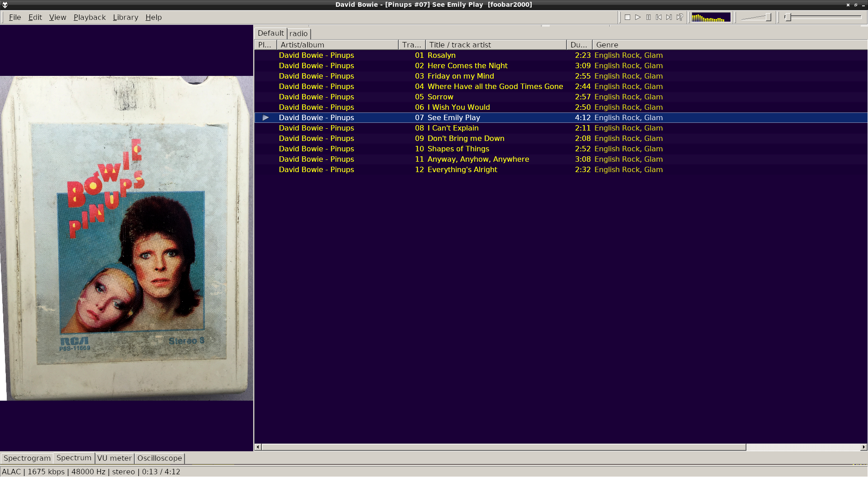Click the toolbar spectrum visualization
Viewport: 868px width, 477px height.
pos(711,18)
